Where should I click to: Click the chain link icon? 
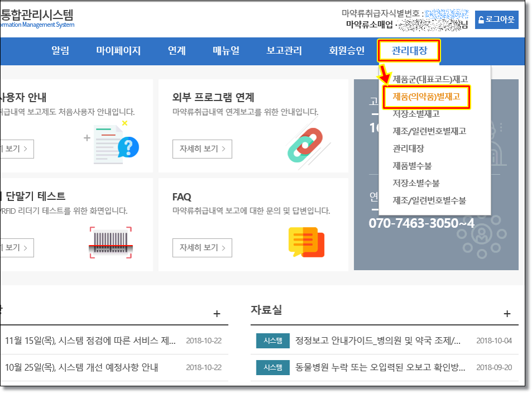(305, 145)
